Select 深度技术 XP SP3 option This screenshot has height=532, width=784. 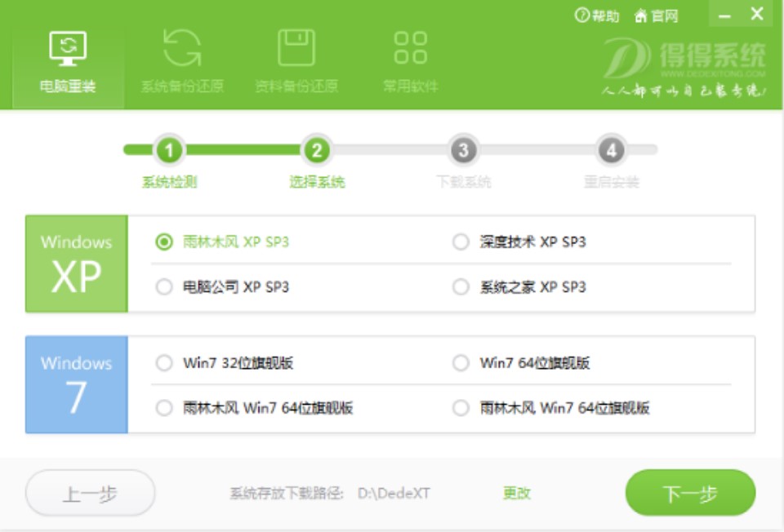tap(461, 242)
